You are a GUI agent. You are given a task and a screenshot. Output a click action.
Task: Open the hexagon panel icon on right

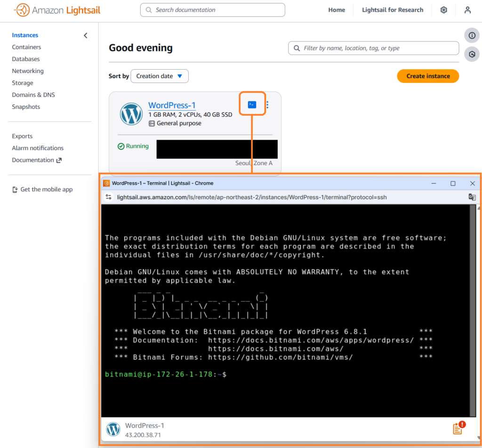[472, 55]
